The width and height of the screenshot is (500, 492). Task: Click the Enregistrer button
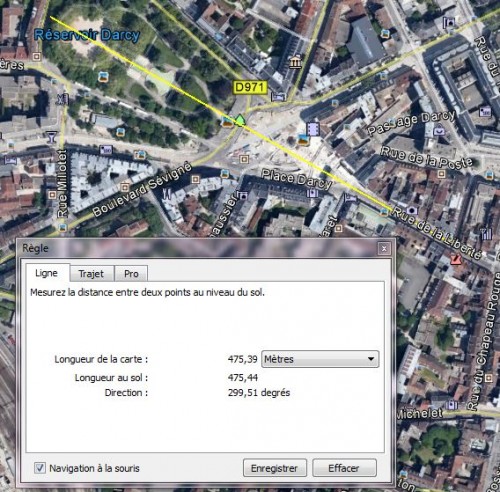pos(275,468)
